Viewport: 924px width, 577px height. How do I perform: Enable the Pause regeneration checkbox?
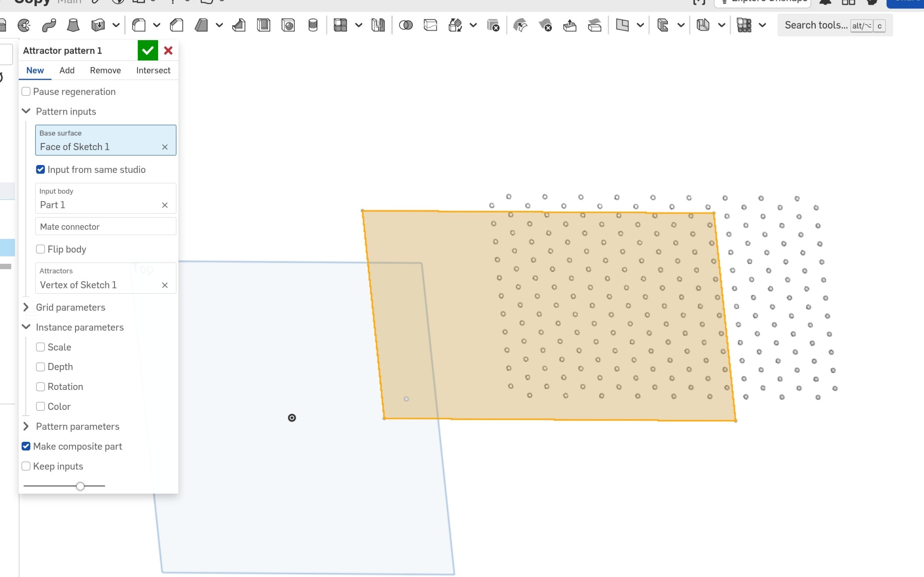pyautogui.click(x=26, y=92)
